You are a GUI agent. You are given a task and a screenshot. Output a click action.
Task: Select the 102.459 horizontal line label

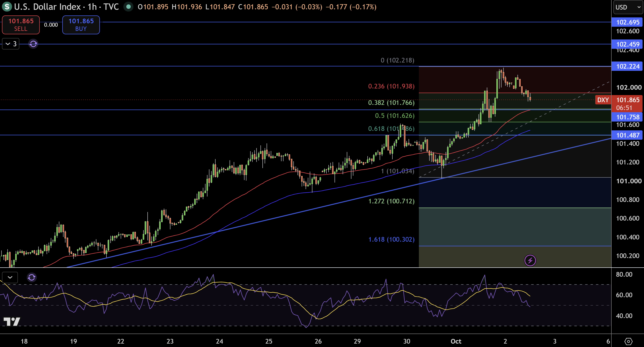628,44
